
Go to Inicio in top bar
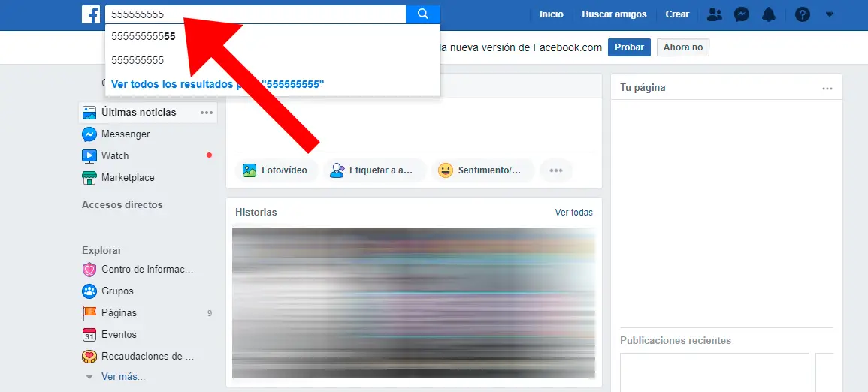coord(552,14)
